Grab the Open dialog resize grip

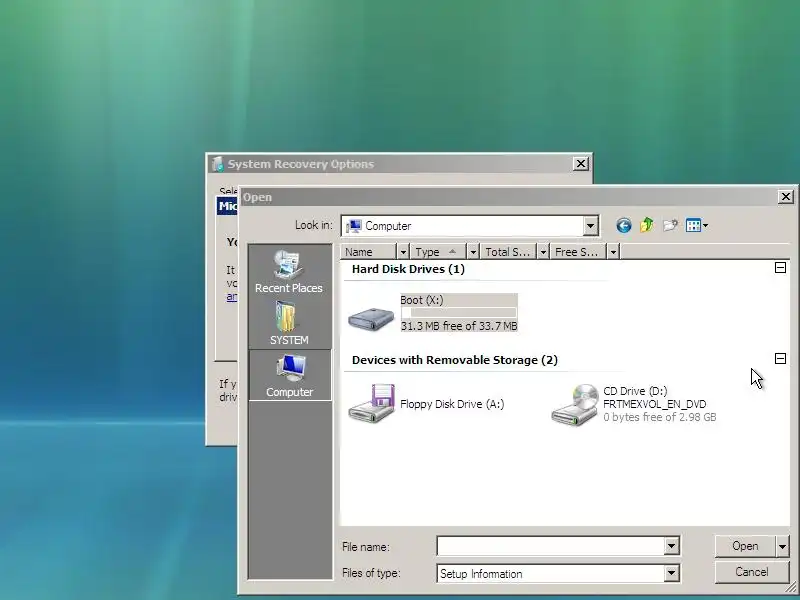(x=790, y=588)
